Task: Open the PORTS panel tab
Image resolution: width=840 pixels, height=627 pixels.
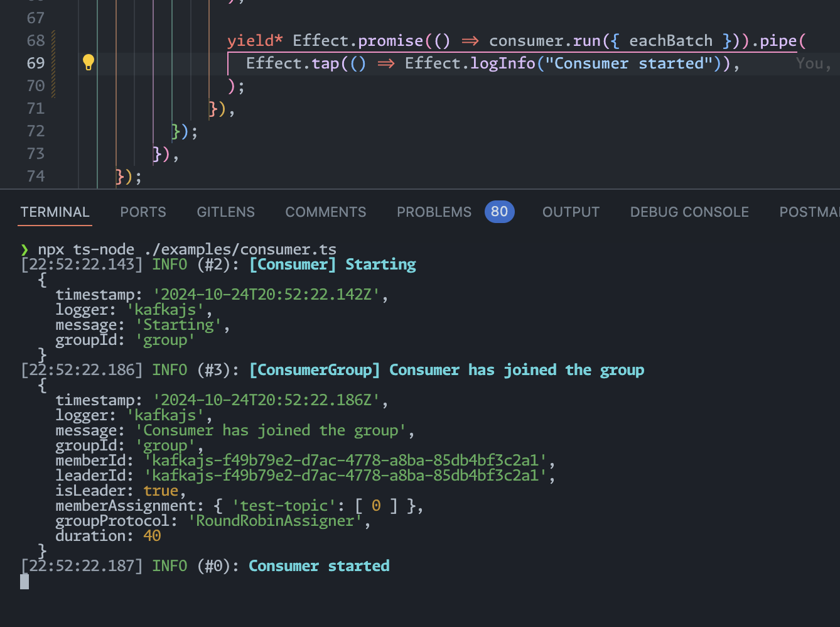Action: tap(143, 212)
